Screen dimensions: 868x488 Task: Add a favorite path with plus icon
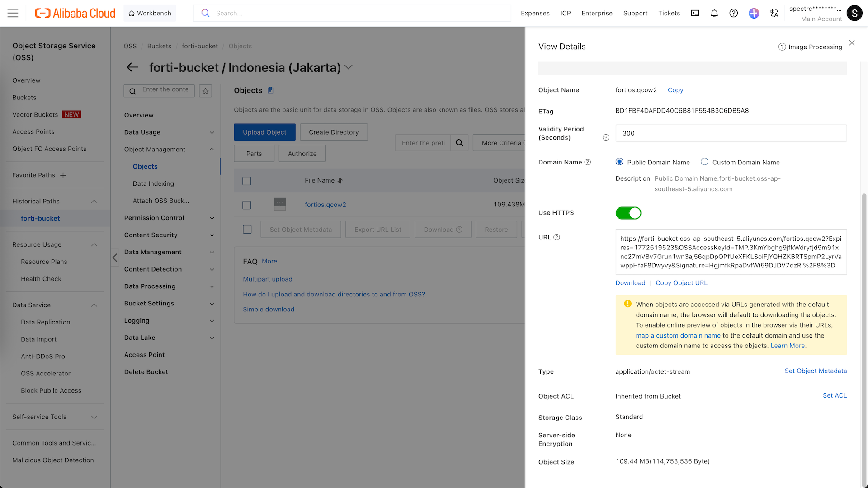click(63, 175)
